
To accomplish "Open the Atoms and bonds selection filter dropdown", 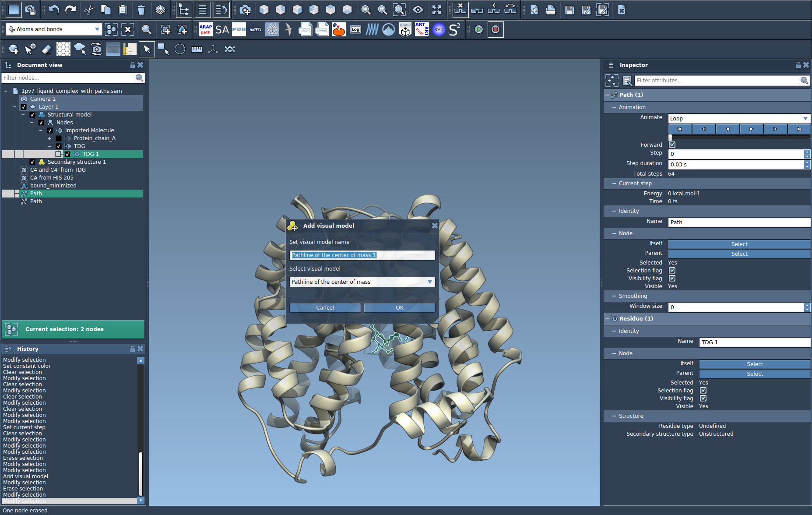I will tap(54, 29).
